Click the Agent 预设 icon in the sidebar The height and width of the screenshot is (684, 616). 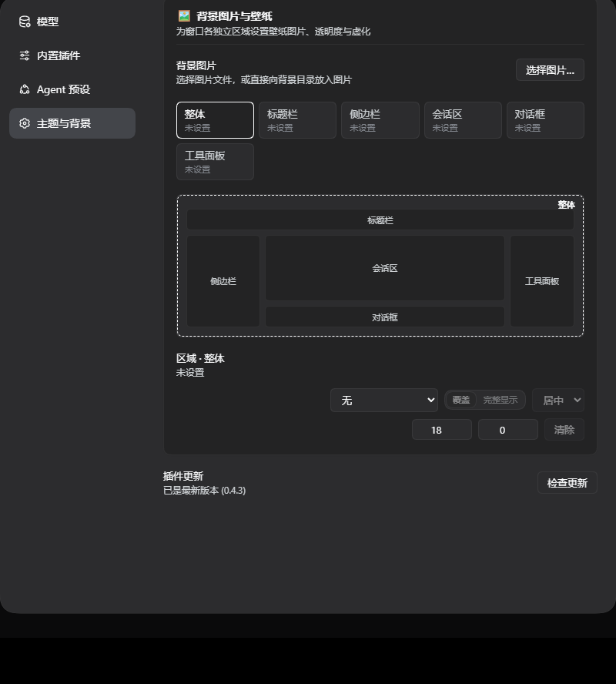click(25, 89)
